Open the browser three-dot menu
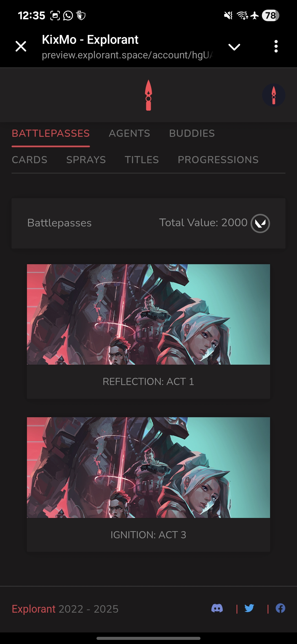The height and width of the screenshot is (644, 297). [276, 46]
